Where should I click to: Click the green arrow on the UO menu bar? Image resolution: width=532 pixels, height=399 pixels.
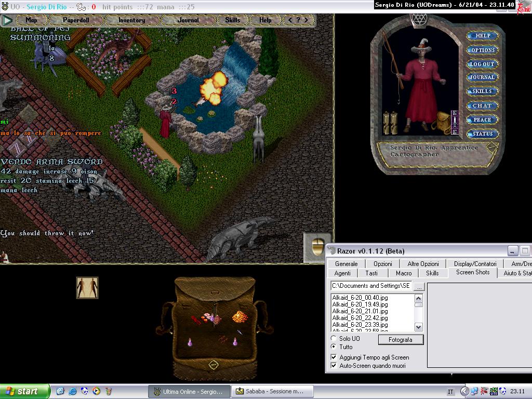[7, 20]
